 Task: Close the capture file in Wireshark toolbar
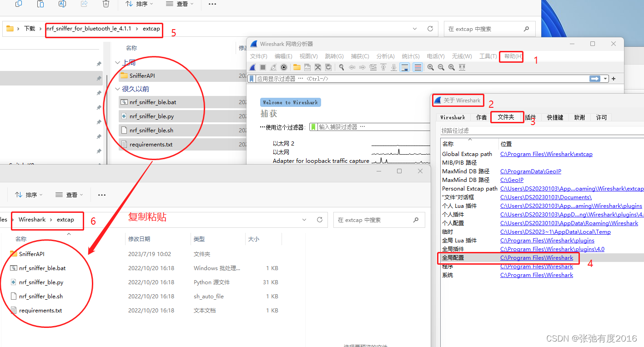tap(318, 67)
